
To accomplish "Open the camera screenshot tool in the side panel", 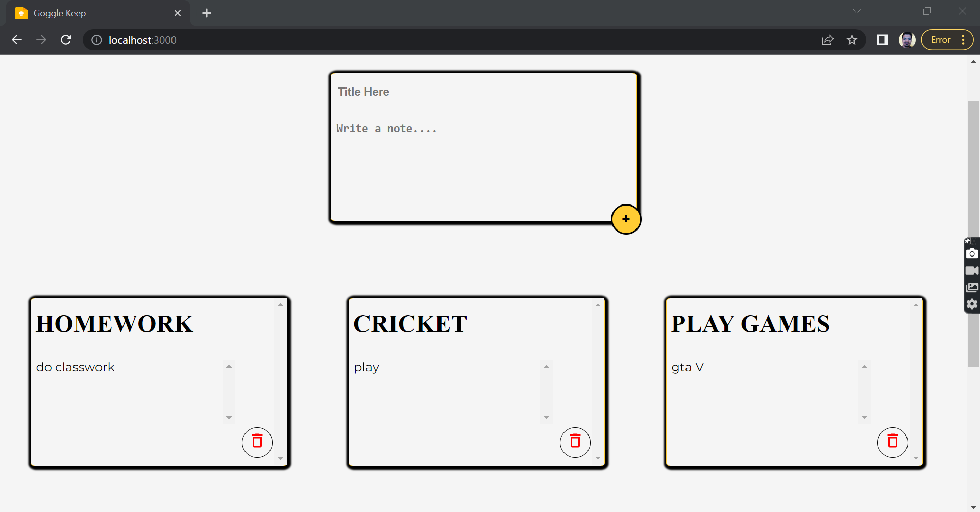I will [x=972, y=253].
